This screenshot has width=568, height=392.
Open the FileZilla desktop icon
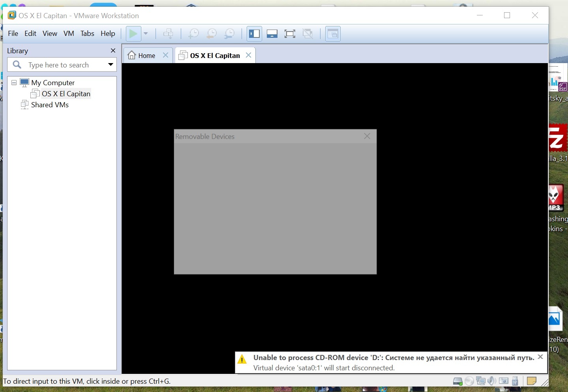pos(558,138)
